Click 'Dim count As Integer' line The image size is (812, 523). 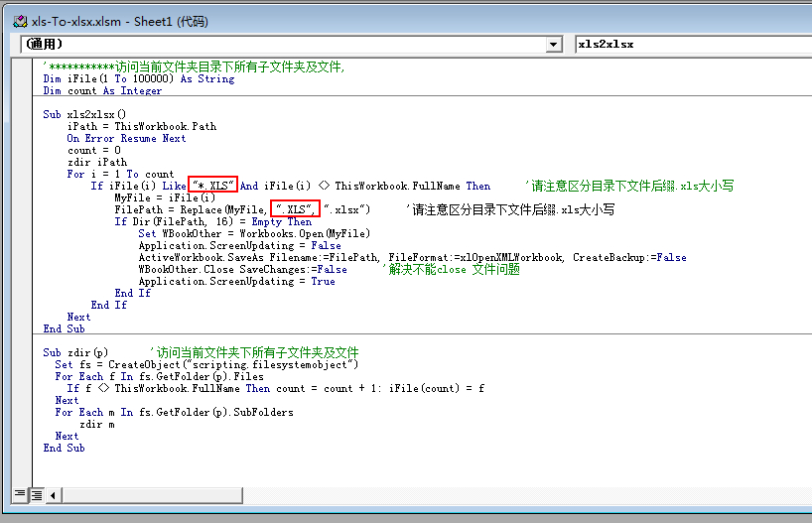[102, 90]
